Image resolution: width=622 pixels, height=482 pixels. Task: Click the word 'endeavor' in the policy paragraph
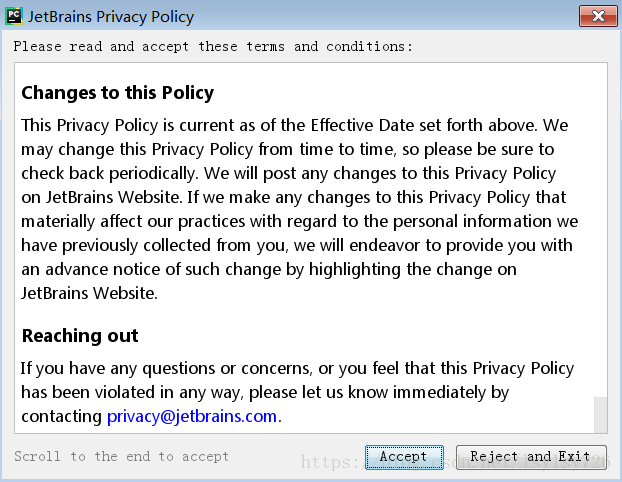pos(384,246)
